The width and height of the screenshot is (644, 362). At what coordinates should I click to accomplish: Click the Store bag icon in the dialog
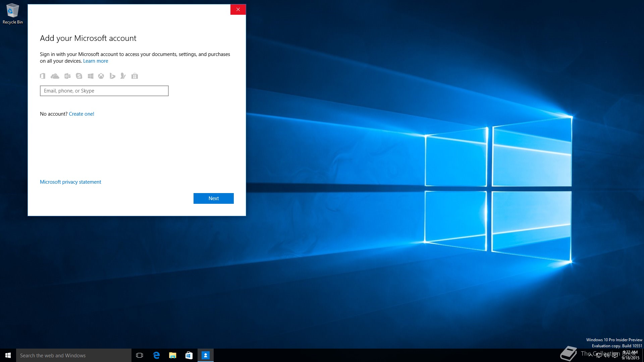(x=135, y=76)
